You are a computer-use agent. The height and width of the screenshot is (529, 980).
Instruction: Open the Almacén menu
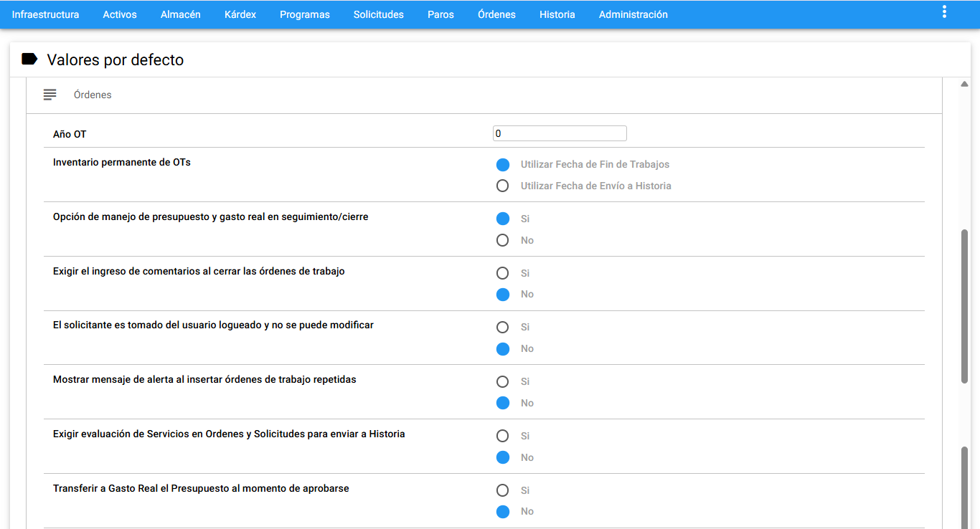[x=181, y=14]
